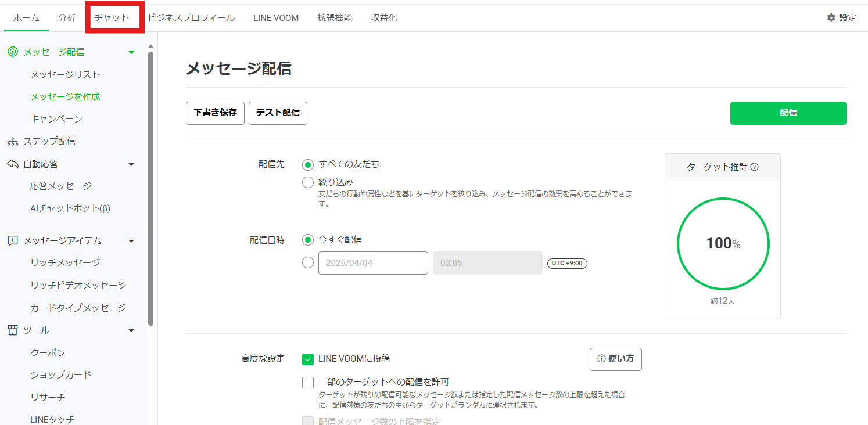Open the チャット tab
This screenshot has height=425, width=868.
(112, 18)
